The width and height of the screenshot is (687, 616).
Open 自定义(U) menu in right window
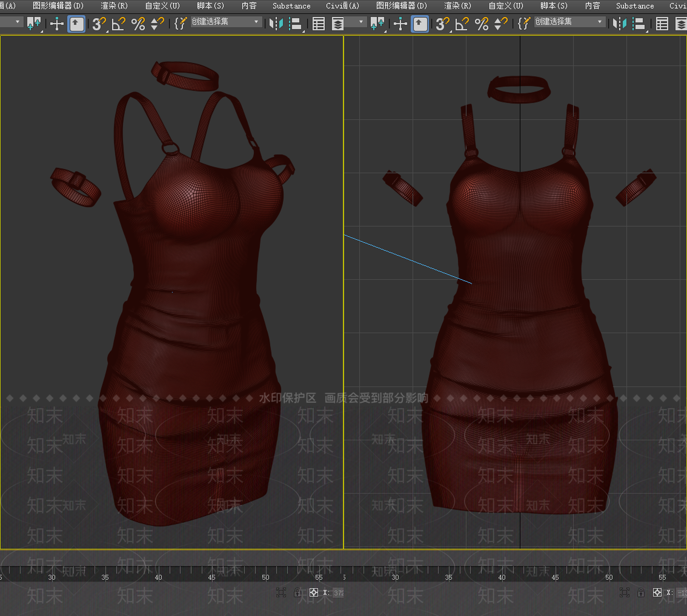(x=506, y=6)
